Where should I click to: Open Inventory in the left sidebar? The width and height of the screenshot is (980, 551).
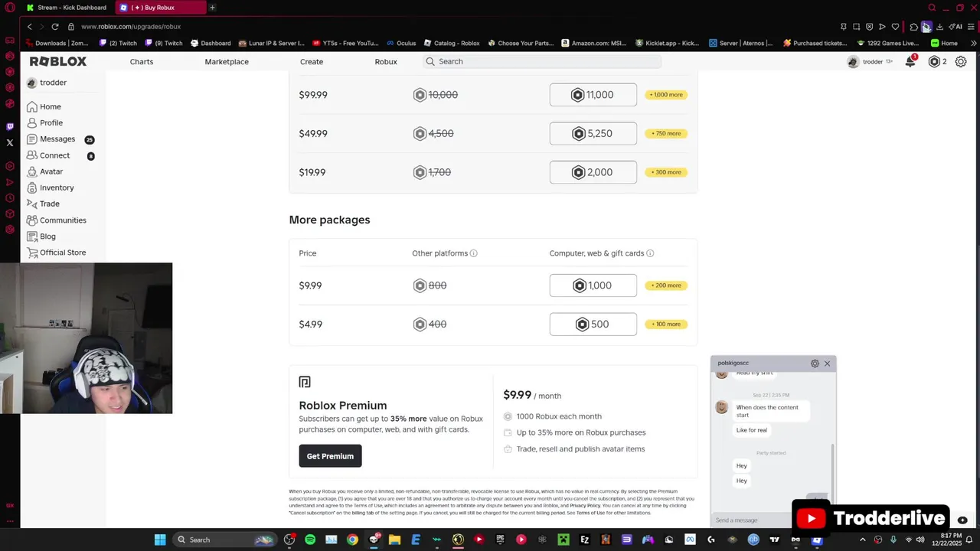click(51, 187)
